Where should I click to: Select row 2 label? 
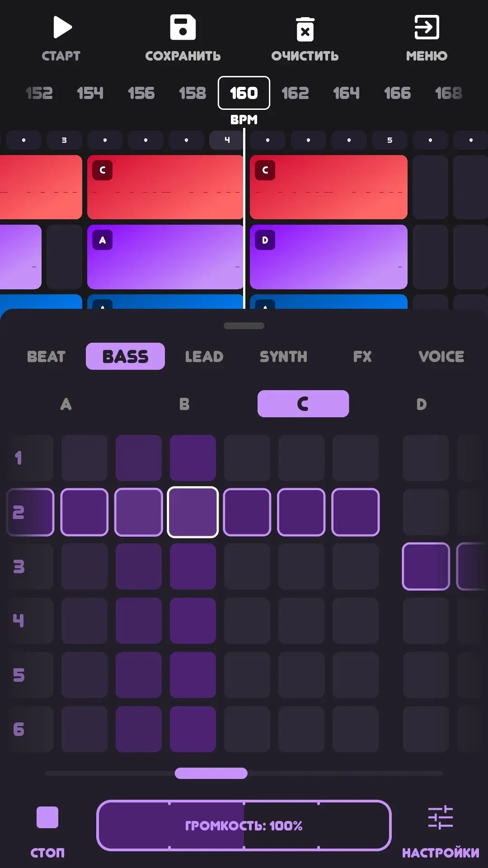tap(19, 512)
